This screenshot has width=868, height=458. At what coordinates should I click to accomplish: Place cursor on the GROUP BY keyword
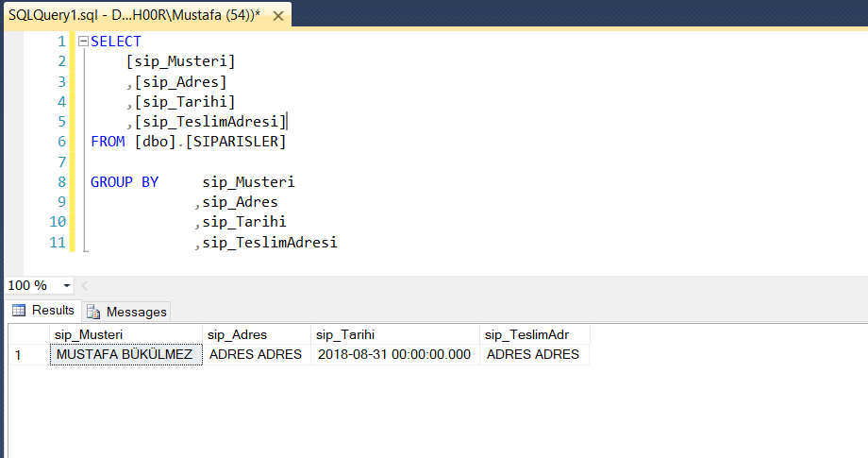click(125, 182)
